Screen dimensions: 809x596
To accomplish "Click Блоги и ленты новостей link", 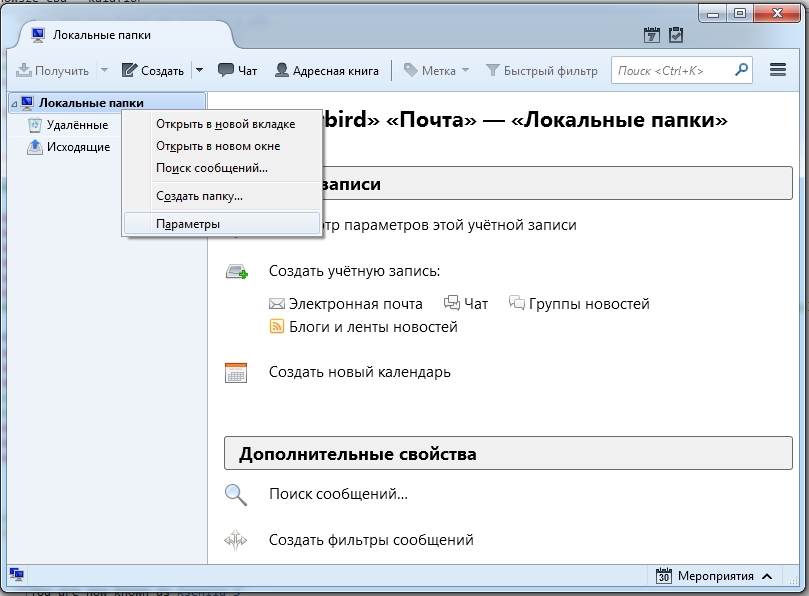I will pos(373,327).
